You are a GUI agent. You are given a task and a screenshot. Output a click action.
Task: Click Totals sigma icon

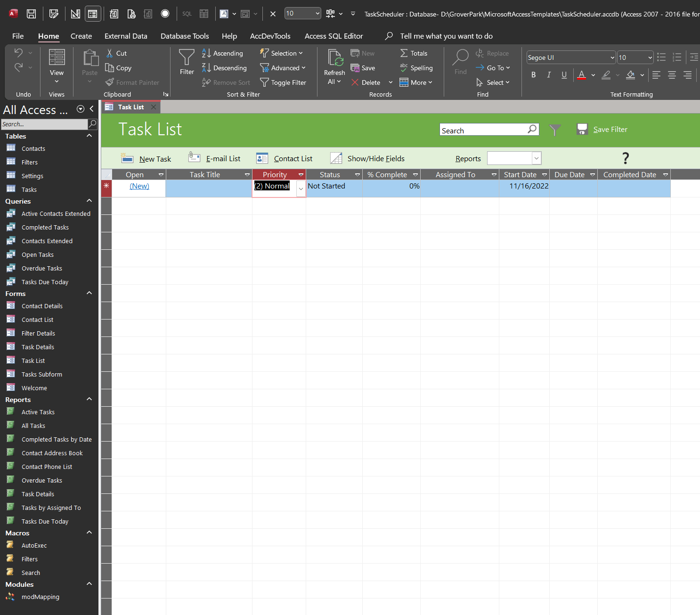coord(404,53)
